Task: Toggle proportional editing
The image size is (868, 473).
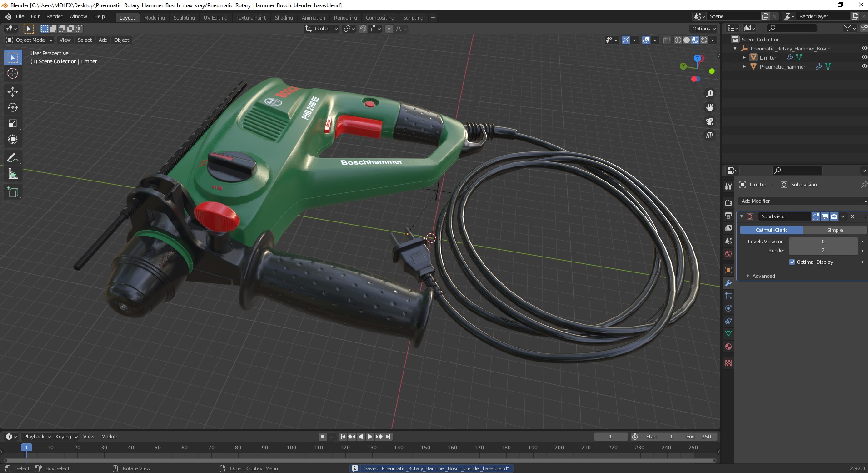Action: pyautogui.click(x=389, y=29)
